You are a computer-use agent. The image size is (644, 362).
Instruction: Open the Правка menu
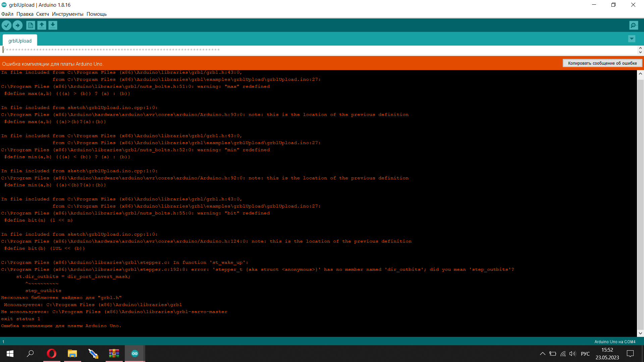click(x=25, y=14)
